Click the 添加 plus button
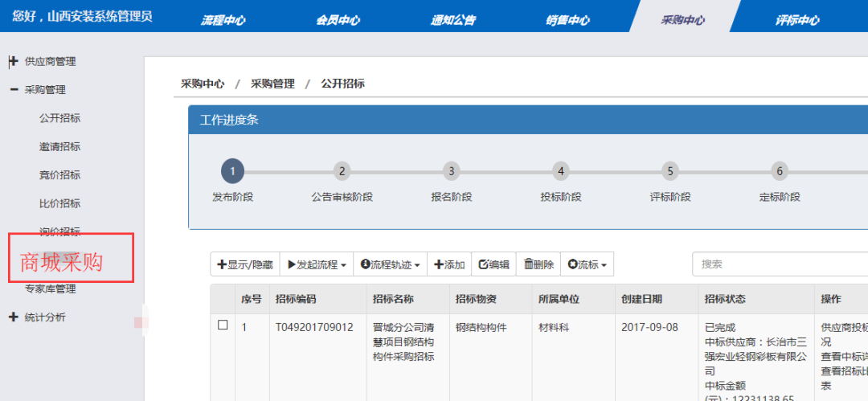The height and width of the screenshot is (401, 868). [449, 264]
